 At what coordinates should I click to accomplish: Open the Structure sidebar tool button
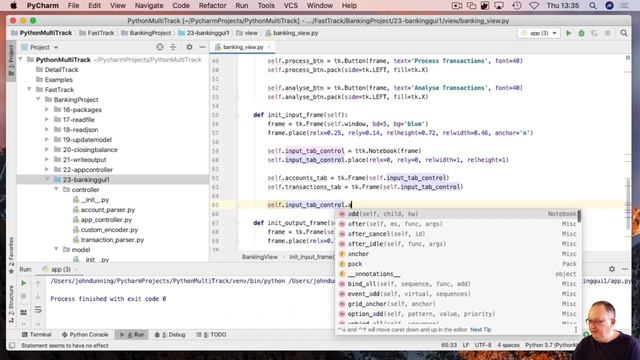[x=11, y=304]
